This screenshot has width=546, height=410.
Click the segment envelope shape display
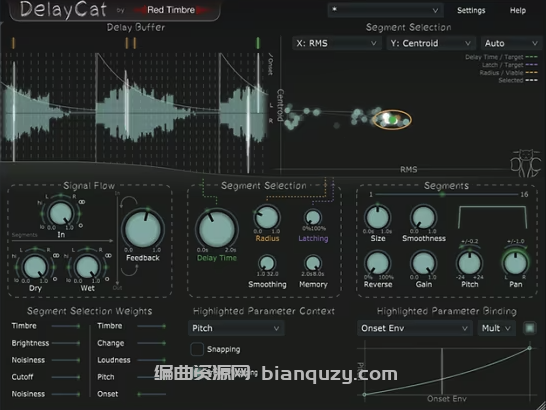[x=492, y=217]
